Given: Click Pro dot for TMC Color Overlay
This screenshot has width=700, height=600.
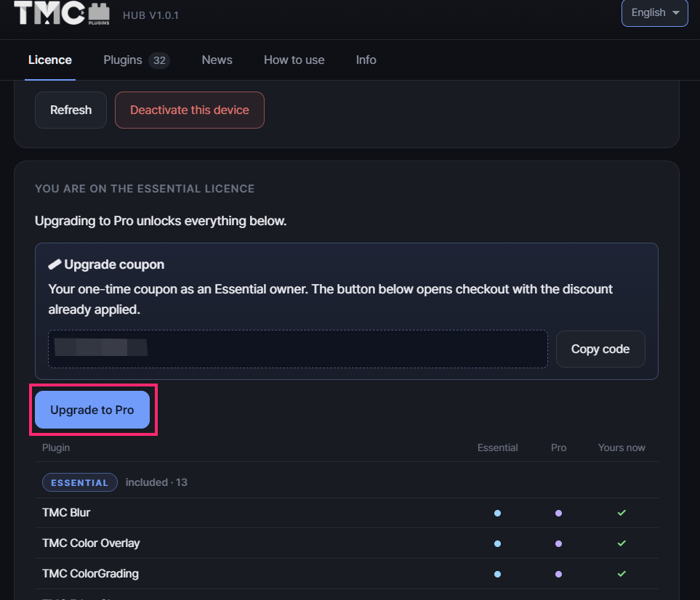Looking at the screenshot, I should click(558, 543).
